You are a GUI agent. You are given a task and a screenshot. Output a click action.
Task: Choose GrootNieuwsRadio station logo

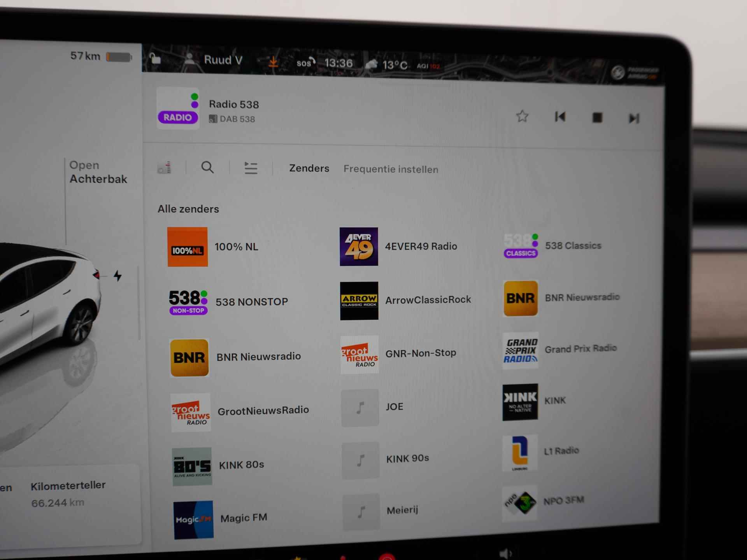pyautogui.click(x=191, y=413)
